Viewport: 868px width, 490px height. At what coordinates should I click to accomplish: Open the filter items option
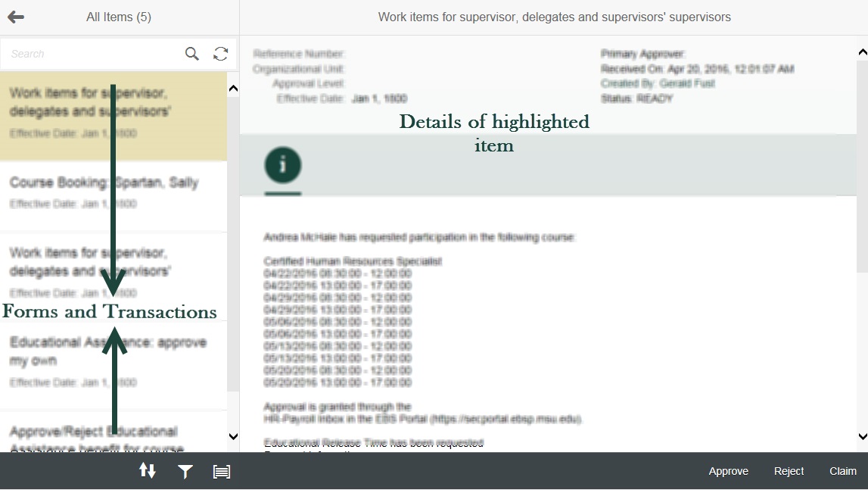coord(185,472)
